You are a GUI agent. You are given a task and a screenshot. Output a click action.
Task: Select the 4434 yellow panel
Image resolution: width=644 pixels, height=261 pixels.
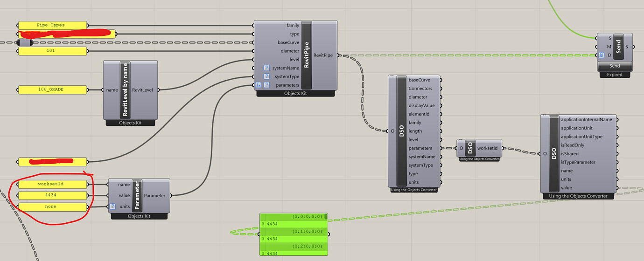click(x=52, y=195)
